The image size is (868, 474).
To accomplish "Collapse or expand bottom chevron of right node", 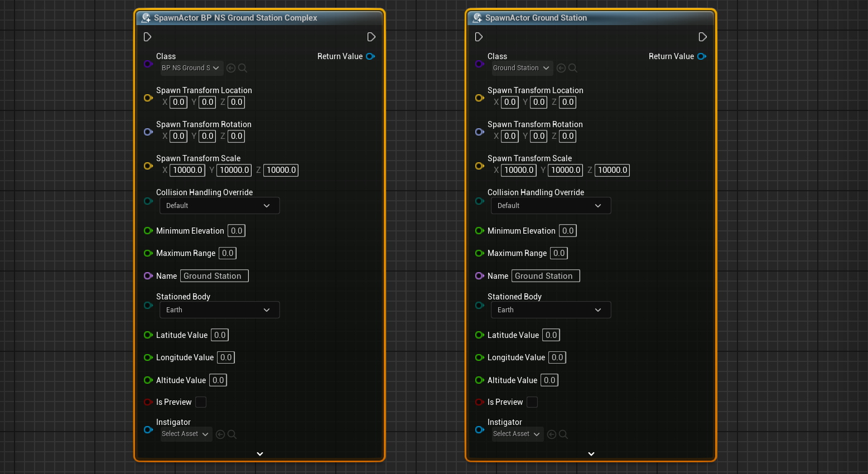I will tap(591, 454).
